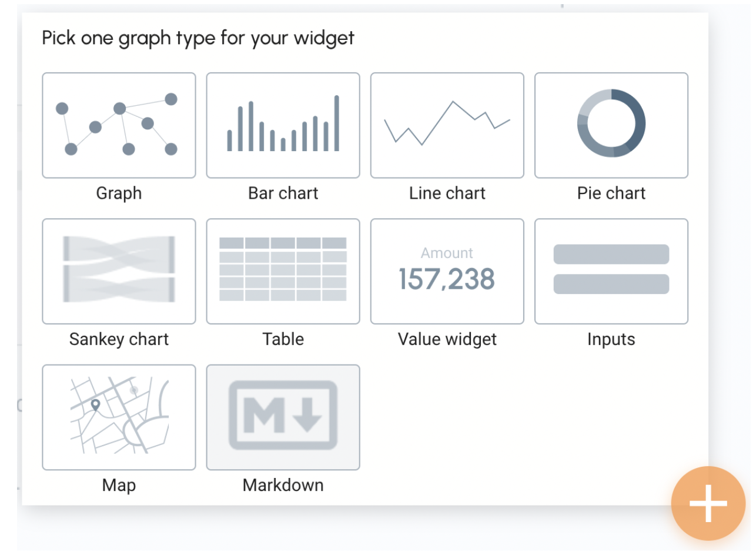Select the Pie chart donut icon
The height and width of the screenshot is (555, 756).
(611, 124)
